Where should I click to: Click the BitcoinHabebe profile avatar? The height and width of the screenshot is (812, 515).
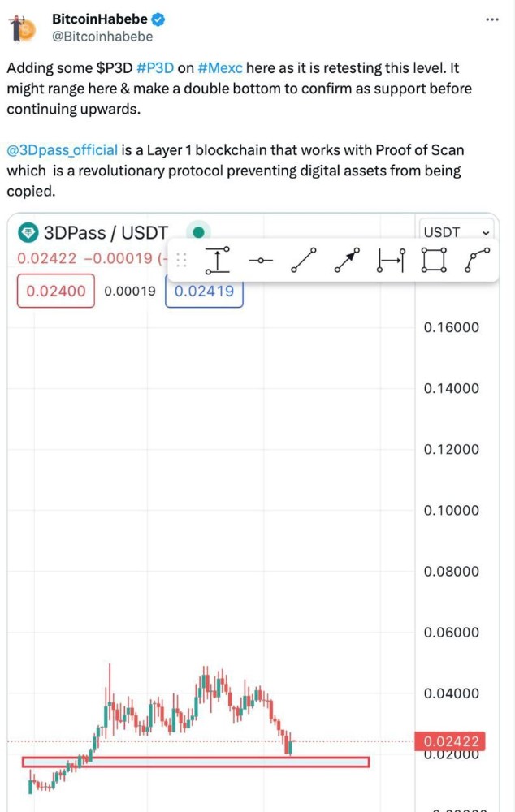click(x=21, y=28)
